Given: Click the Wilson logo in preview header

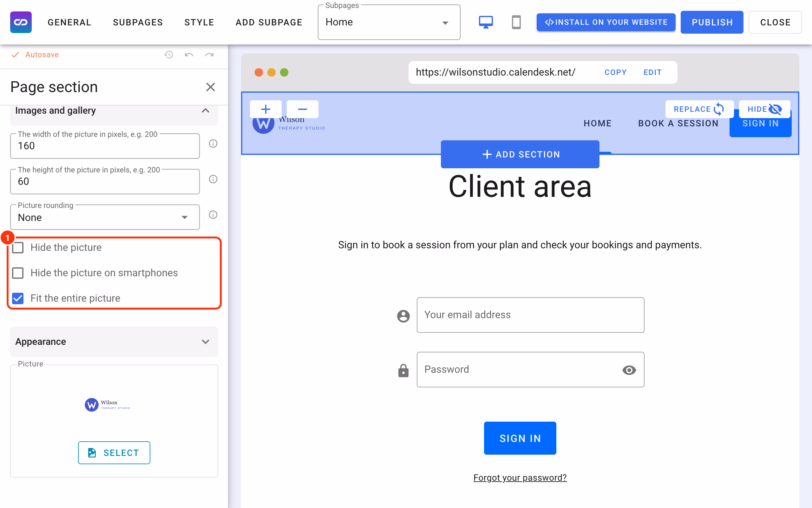Looking at the screenshot, I should [289, 124].
